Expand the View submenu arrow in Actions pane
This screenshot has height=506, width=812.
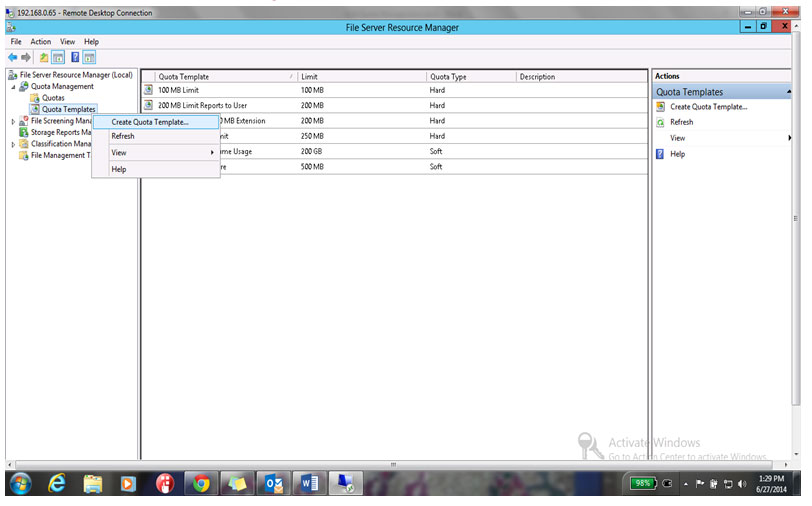click(789, 138)
